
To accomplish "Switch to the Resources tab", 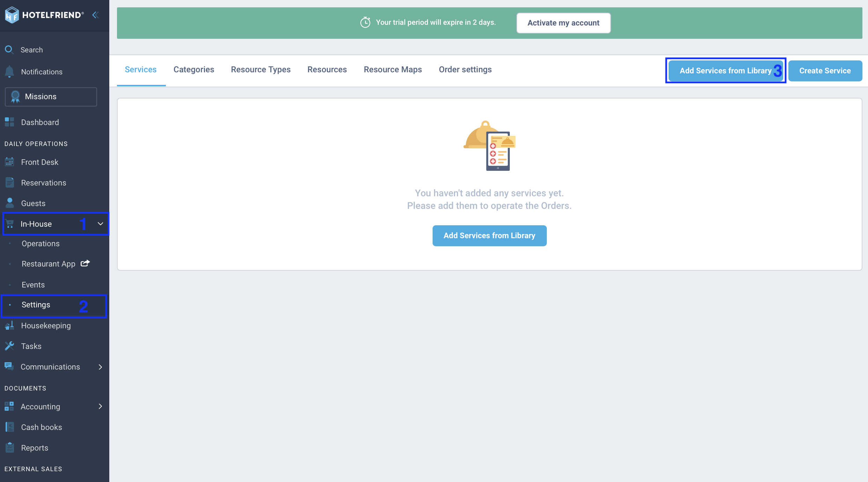I will point(327,70).
